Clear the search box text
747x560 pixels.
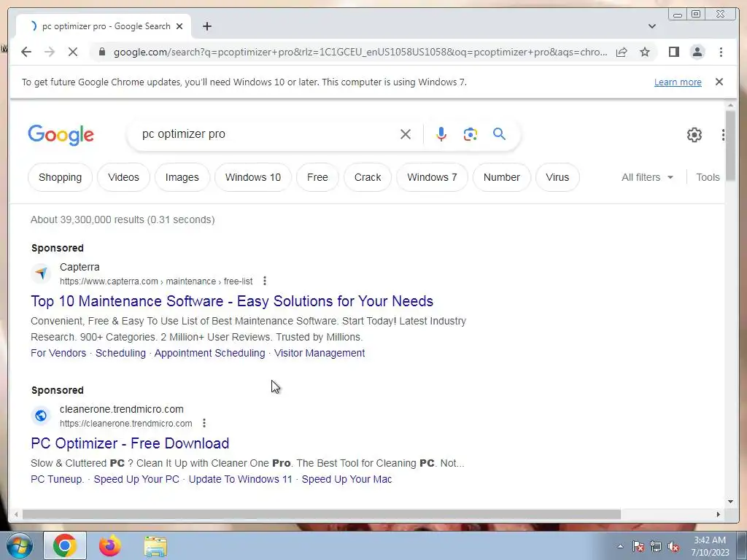coord(406,134)
